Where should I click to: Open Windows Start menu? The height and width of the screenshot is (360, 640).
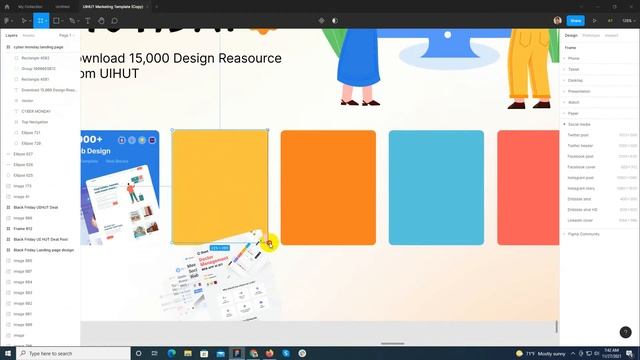8,353
